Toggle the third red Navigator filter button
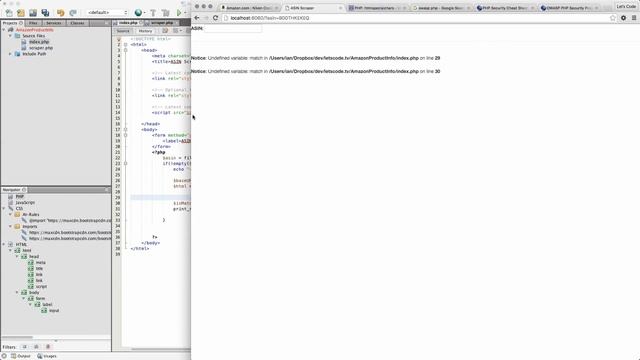640x360 pixels. [48, 347]
